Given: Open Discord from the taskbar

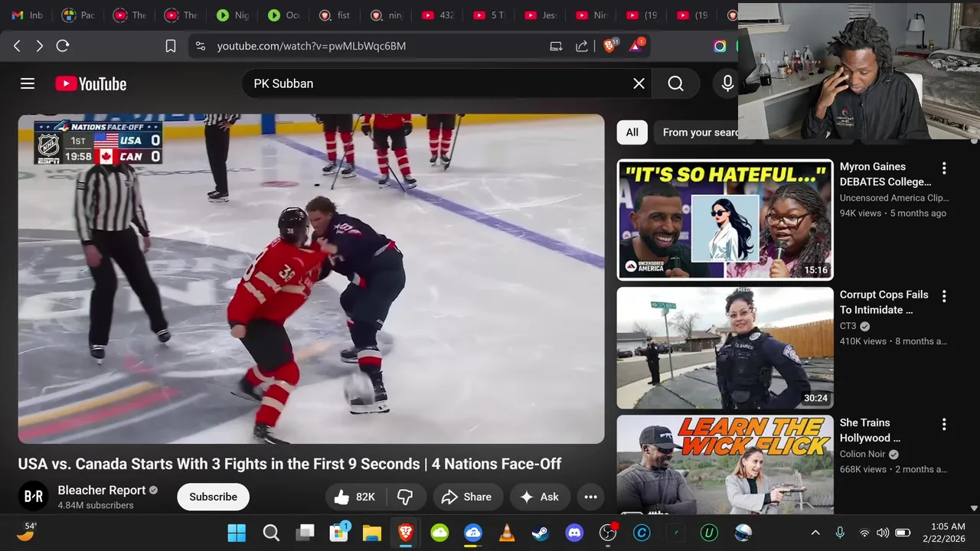Looking at the screenshot, I should [574, 533].
